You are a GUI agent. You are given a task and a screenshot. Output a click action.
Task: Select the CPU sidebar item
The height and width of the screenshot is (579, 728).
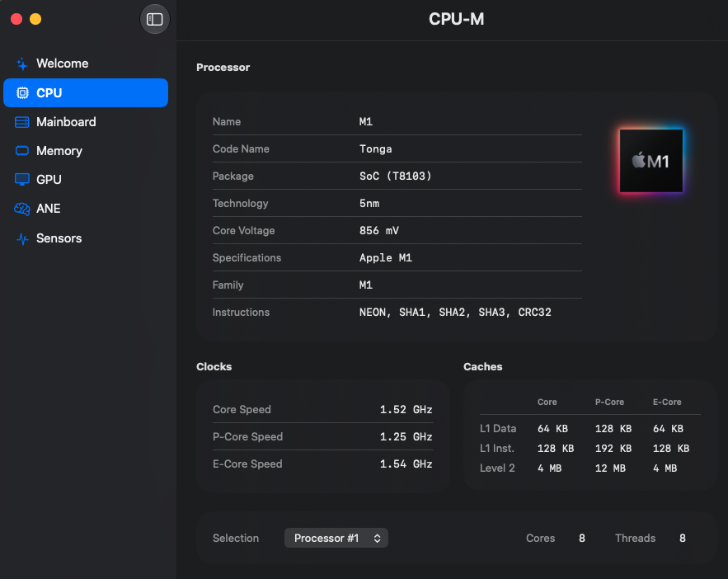(x=86, y=93)
